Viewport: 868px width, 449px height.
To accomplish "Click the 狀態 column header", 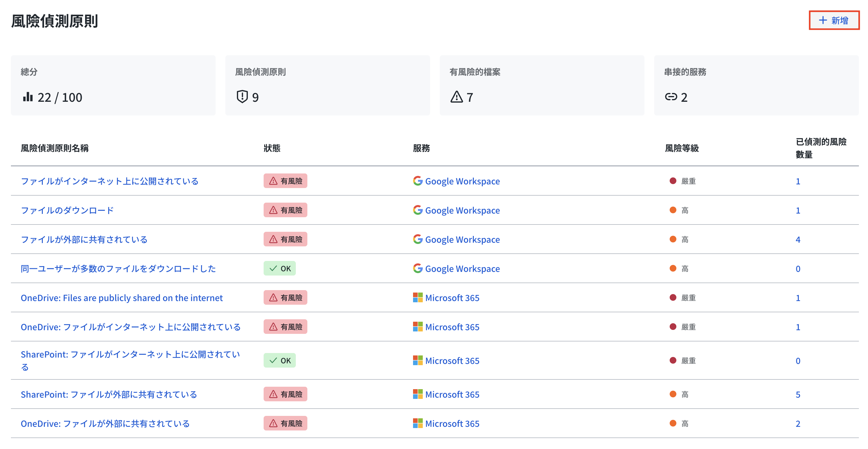I will (272, 148).
